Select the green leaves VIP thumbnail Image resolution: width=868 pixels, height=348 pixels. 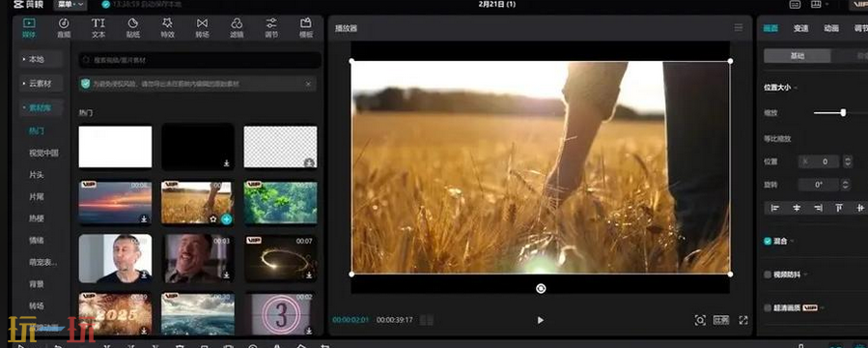tap(281, 203)
